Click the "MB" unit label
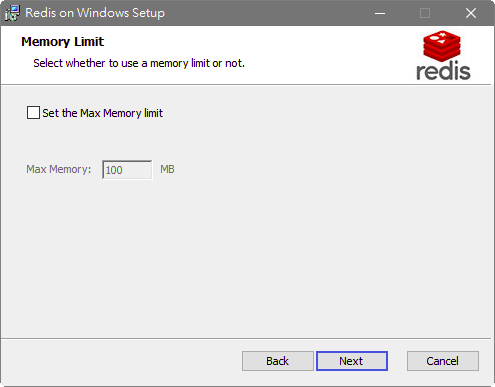 point(167,169)
